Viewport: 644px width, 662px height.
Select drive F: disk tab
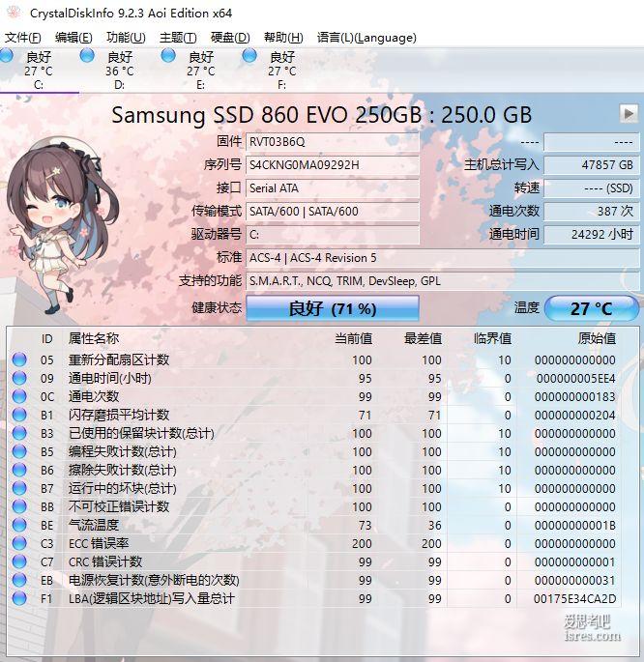click(x=281, y=71)
